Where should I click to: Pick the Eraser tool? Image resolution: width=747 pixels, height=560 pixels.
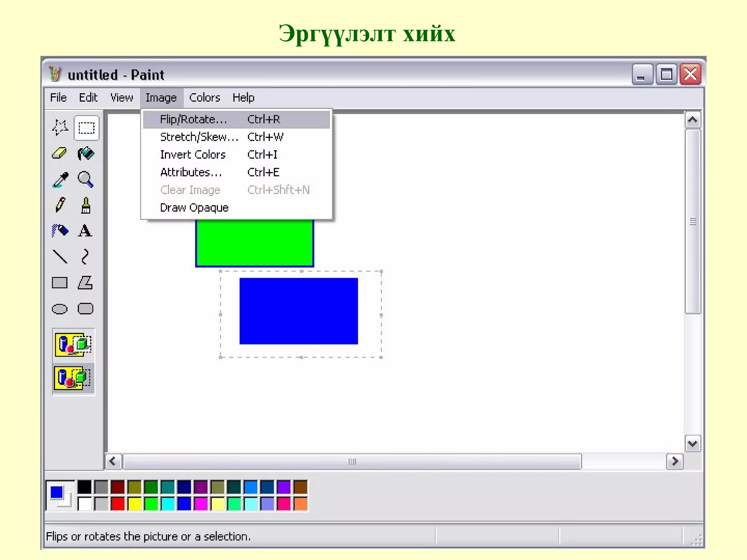pyautogui.click(x=60, y=153)
